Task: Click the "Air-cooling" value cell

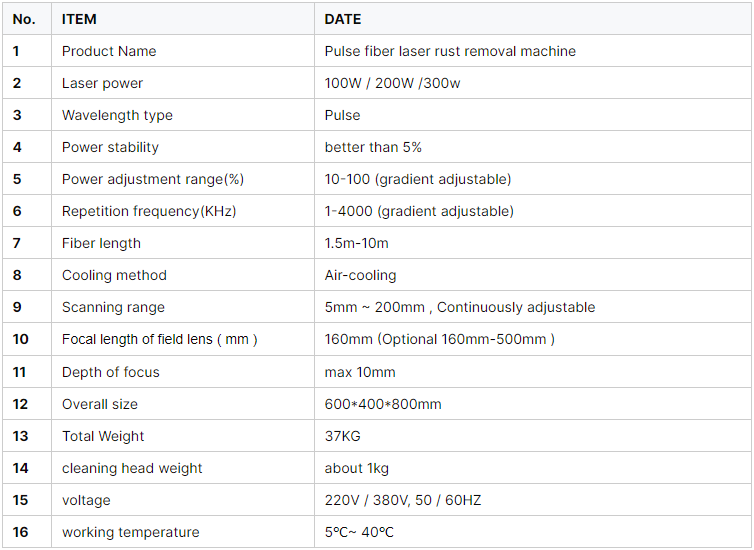Action: (360, 275)
